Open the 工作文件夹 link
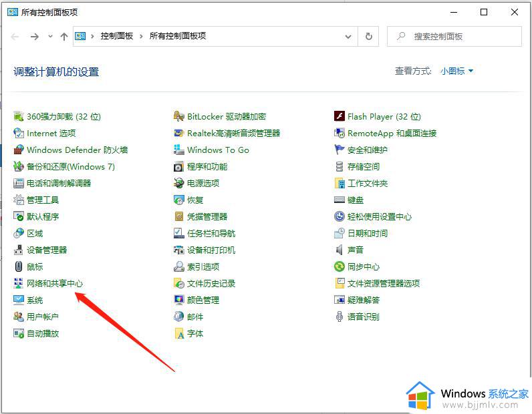532x414 pixels. 368,184
